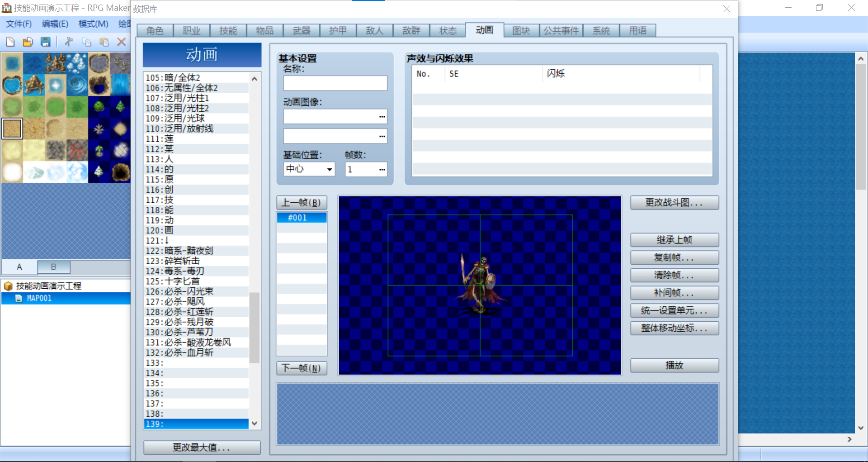
Task: Click the 复制帧... button
Action: pos(675,257)
